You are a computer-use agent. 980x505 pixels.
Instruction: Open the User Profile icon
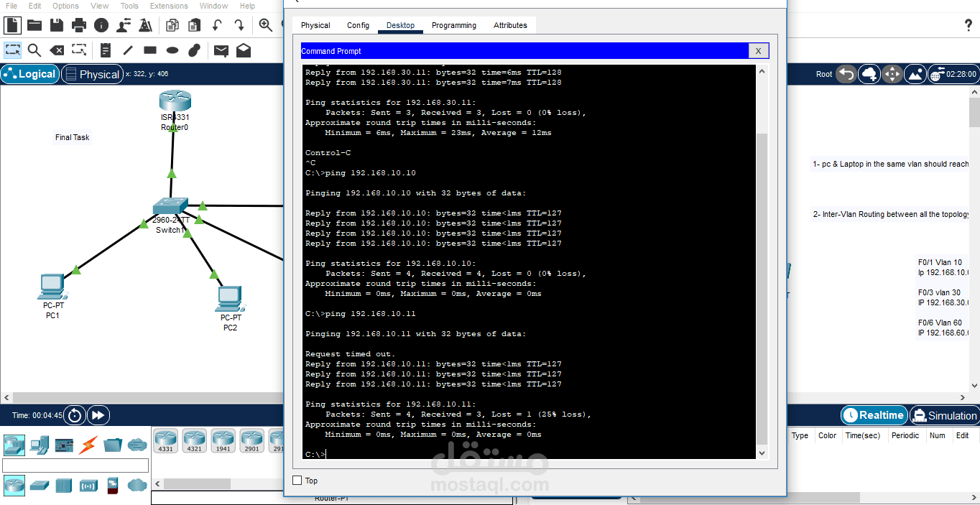click(124, 25)
